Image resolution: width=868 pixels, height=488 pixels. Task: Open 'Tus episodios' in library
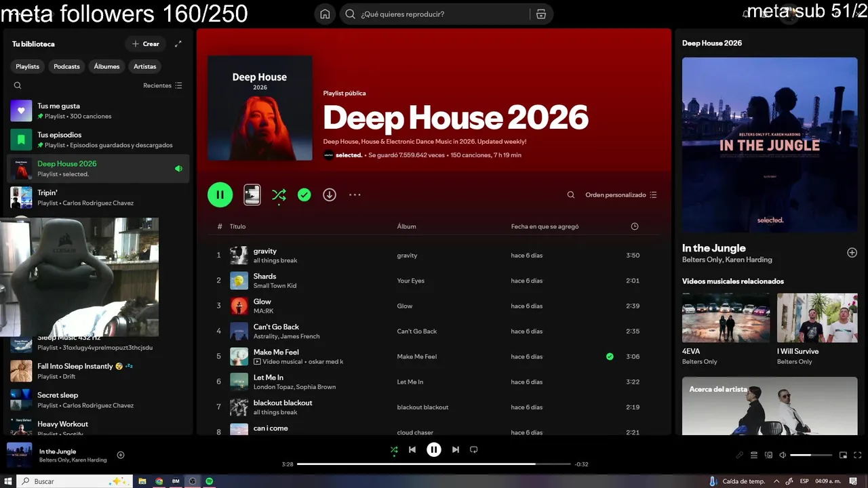[98, 140]
